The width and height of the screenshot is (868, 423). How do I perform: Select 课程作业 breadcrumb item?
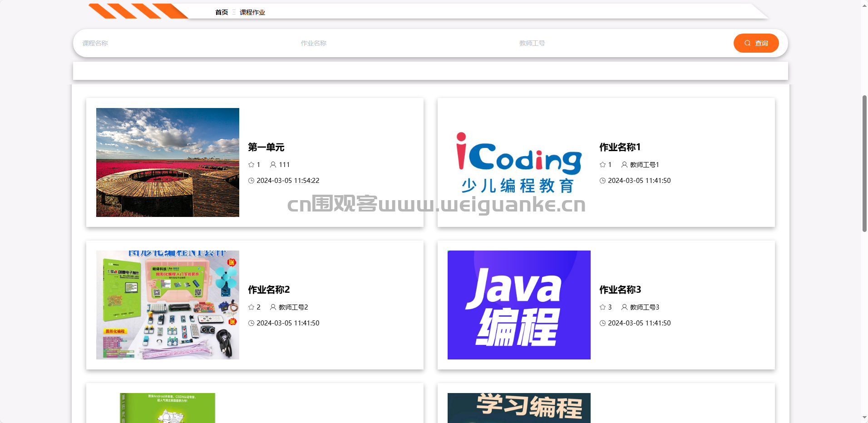(x=252, y=12)
